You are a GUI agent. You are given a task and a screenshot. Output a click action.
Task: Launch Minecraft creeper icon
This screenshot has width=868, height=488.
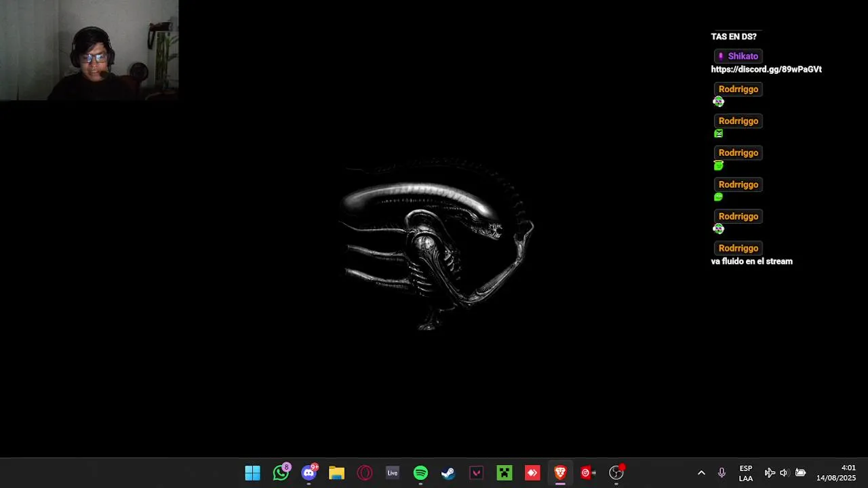point(505,473)
